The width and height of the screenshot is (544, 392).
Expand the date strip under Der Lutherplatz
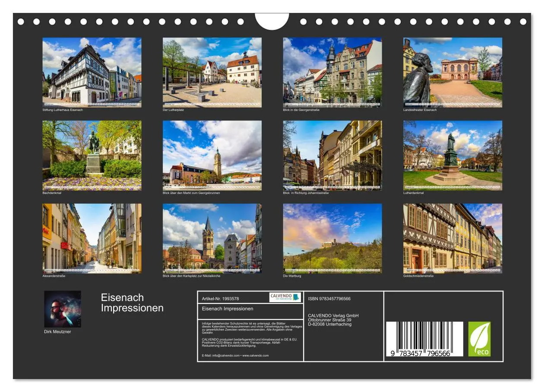pyautogui.click(x=212, y=104)
